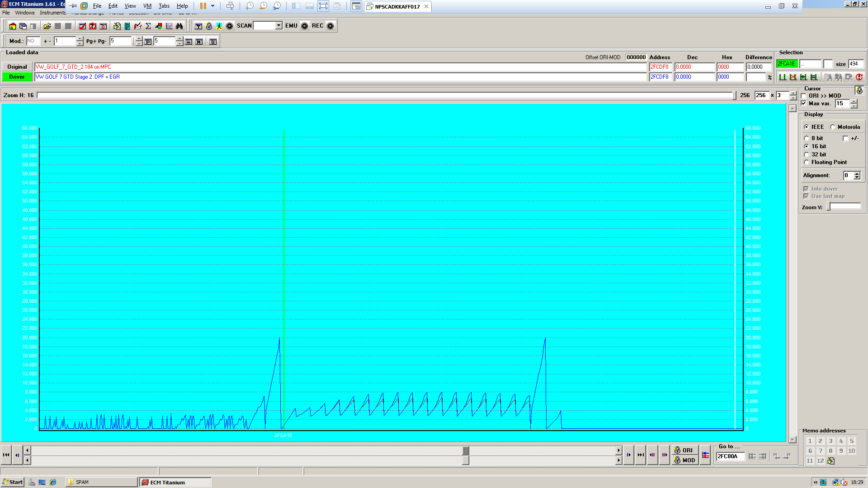Select the NPSCADKKAFF017 tab
This screenshot has width=868, height=488.
pyautogui.click(x=397, y=6)
